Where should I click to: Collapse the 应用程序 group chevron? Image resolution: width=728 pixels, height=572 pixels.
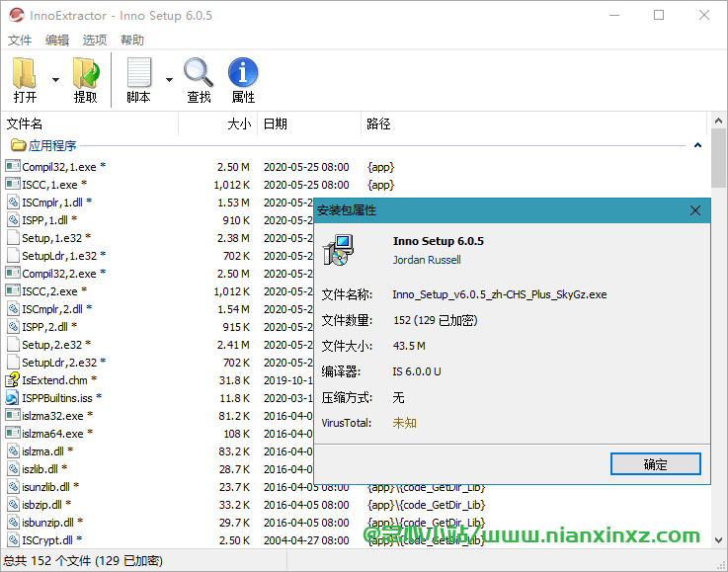click(x=697, y=145)
